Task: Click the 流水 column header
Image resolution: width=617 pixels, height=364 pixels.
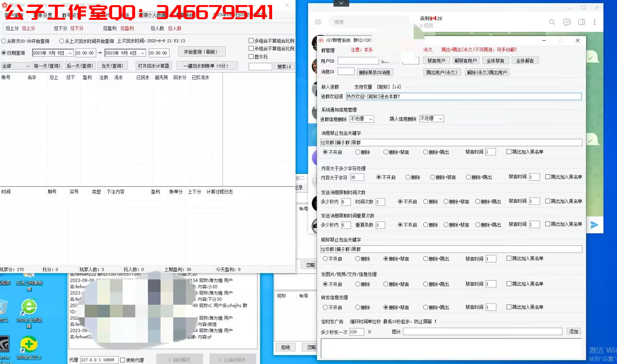Action: [118, 77]
